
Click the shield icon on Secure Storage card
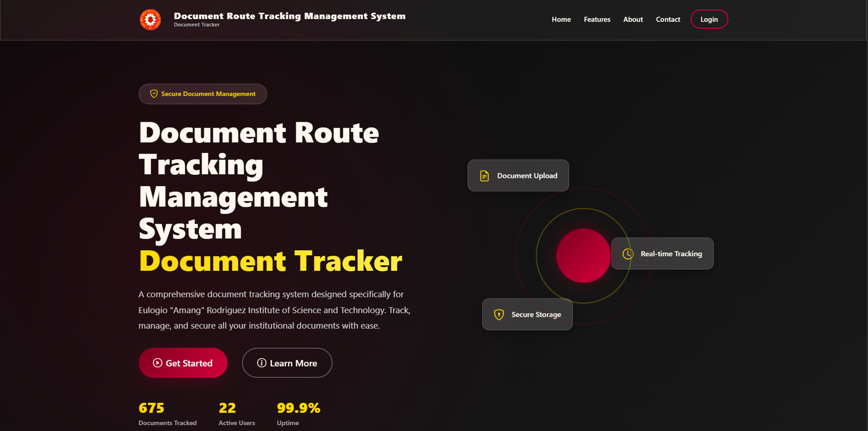click(499, 314)
